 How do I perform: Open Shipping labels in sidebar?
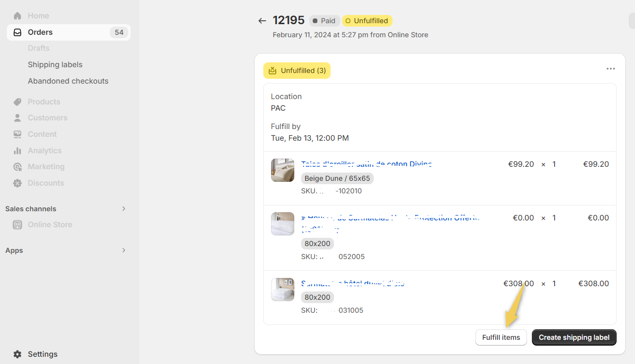[x=55, y=65]
